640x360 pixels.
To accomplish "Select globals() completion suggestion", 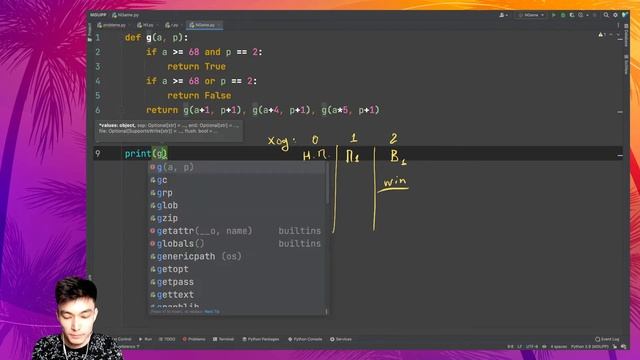I will coord(237,244).
